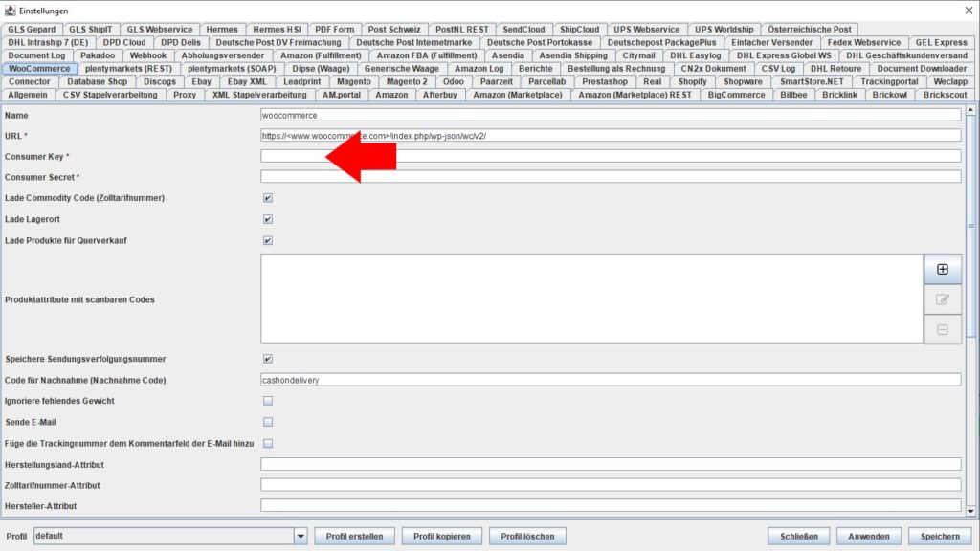Select the Prestashop tab
Image resolution: width=980 pixels, height=551 pixels.
605,82
